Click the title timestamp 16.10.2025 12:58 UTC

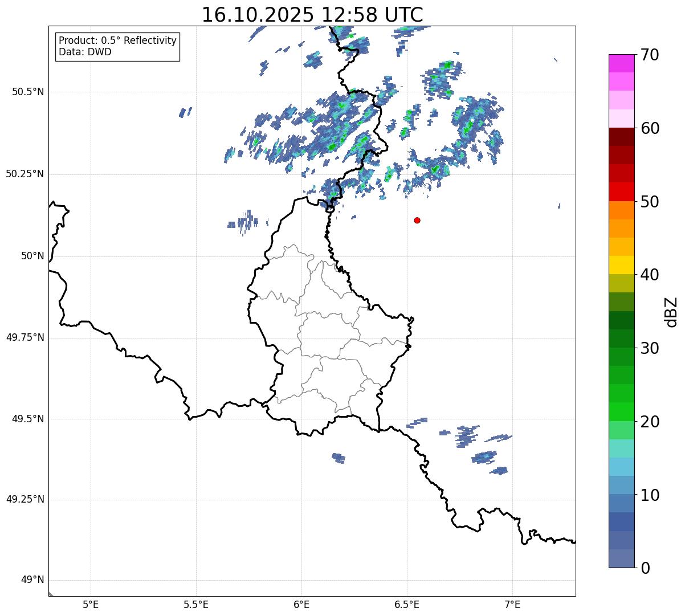312,15
